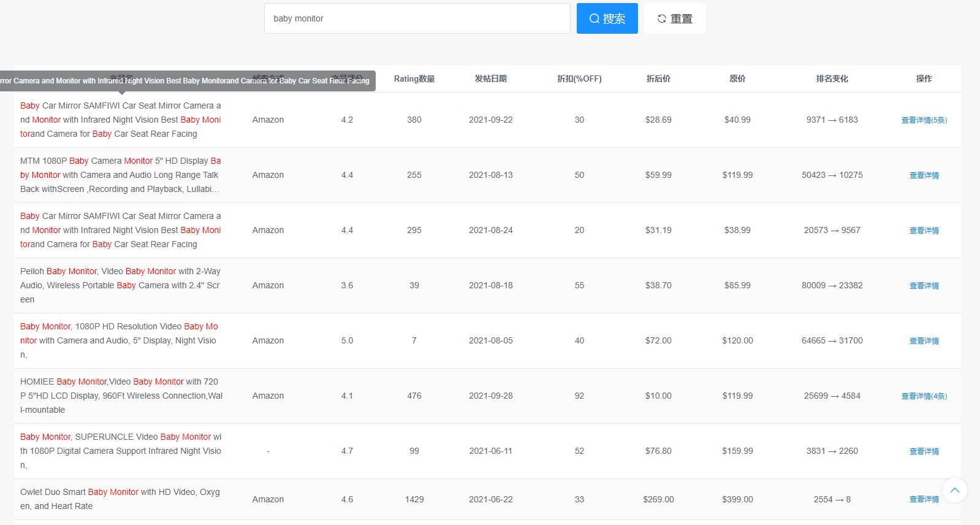Click the rating count 1429
This screenshot has height=525, width=980.
coord(414,499)
